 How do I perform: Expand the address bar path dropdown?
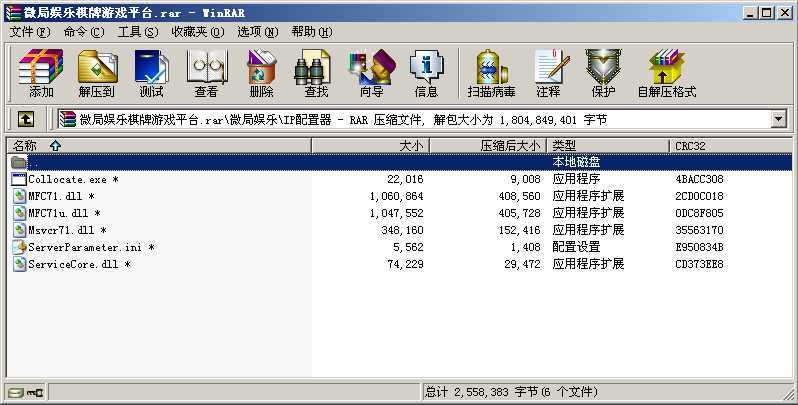778,120
